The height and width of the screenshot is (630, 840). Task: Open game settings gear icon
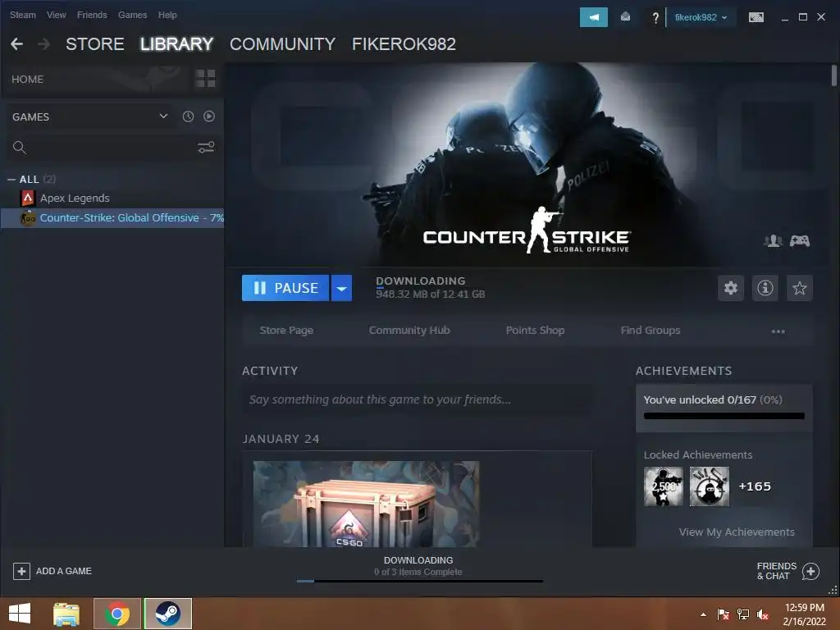pos(731,288)
